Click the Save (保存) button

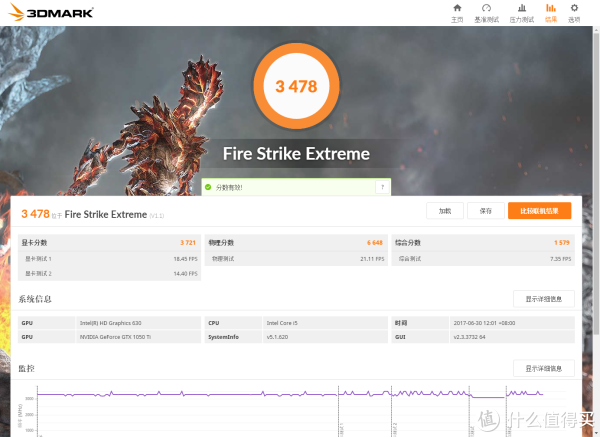(486, 211)
